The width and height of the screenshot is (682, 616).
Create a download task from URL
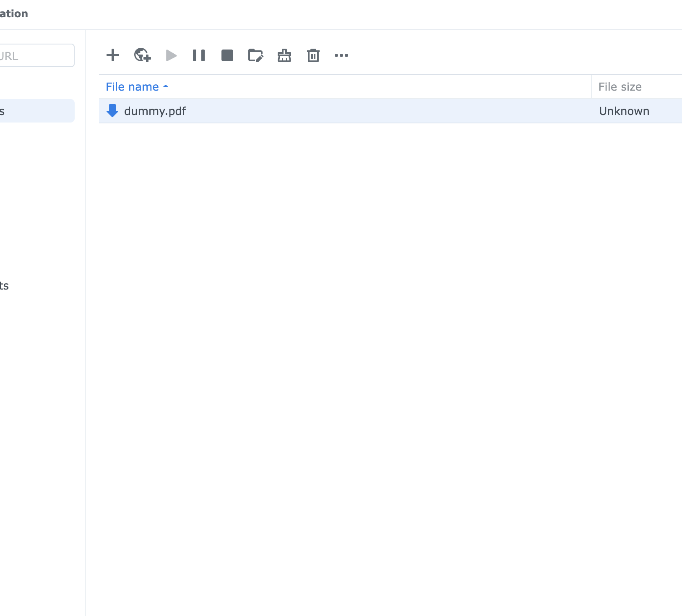pyautogui.click(x=141, y=55)
